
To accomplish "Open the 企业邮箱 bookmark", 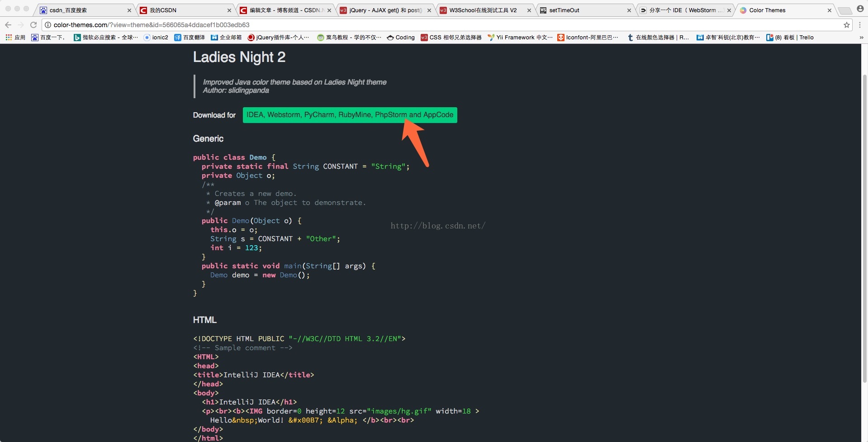I will (226, 38).
